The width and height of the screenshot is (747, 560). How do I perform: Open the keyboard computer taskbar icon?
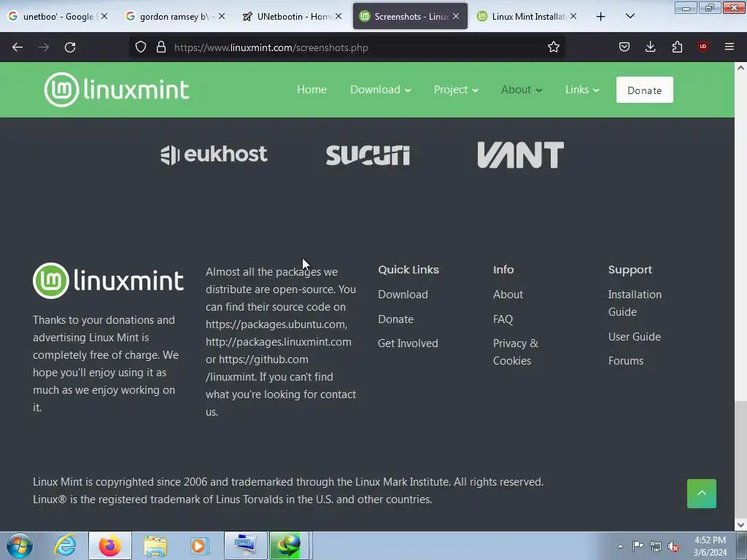click(x=245, y=545)
